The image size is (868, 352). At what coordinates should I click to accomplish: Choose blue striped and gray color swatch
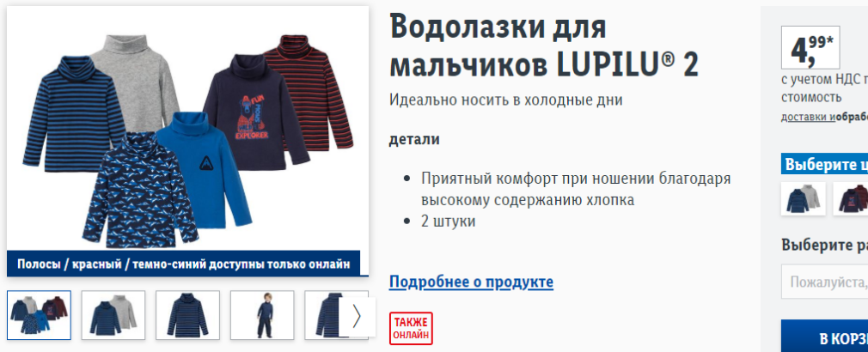[x=804, y=199]
